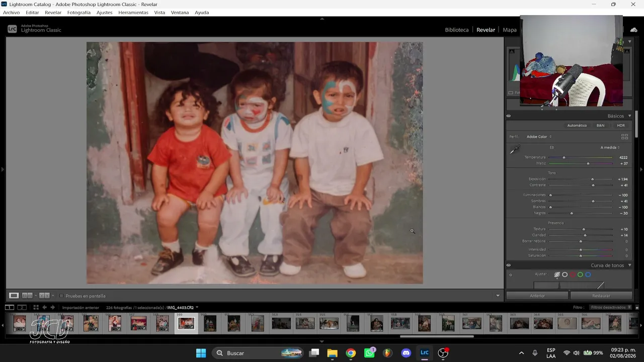Enable Pruebas en pantalla checkbox
Screen dimensions: 644x362
click(x=61, y=296)
